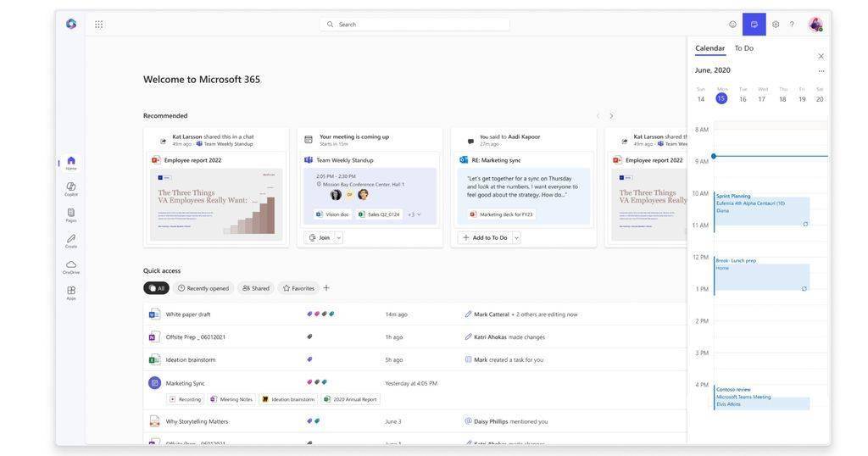Select the All filter pill
Screen dimensions: 868x456
(156, 288)
